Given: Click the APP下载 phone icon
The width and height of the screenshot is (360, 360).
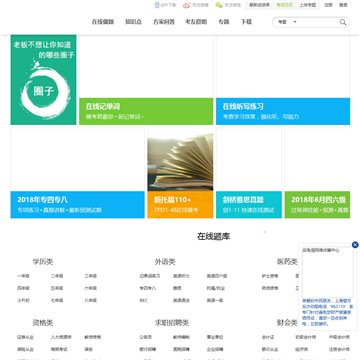Looking at the screenshot, I should click(x=157, y=5).
